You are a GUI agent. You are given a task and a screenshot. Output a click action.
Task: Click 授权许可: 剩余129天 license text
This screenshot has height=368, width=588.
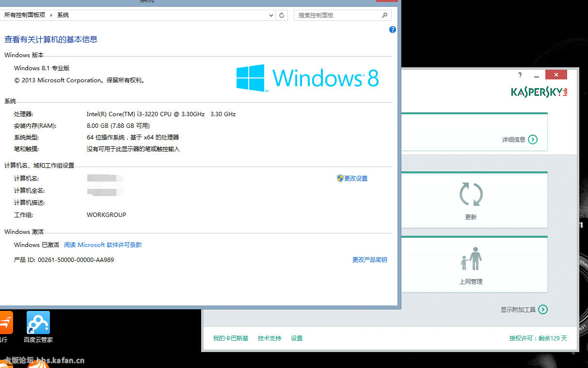tap(538, 338)
